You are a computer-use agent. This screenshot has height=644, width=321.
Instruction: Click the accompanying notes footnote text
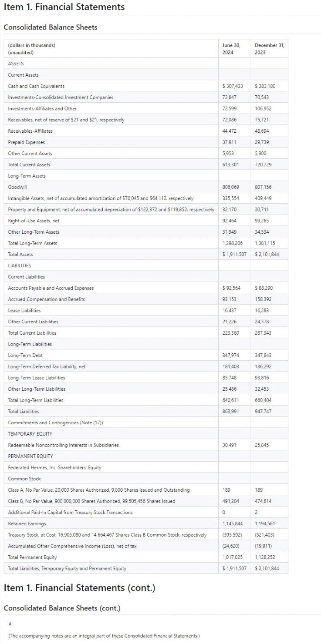pyautogui.click(x=104, y=636)
